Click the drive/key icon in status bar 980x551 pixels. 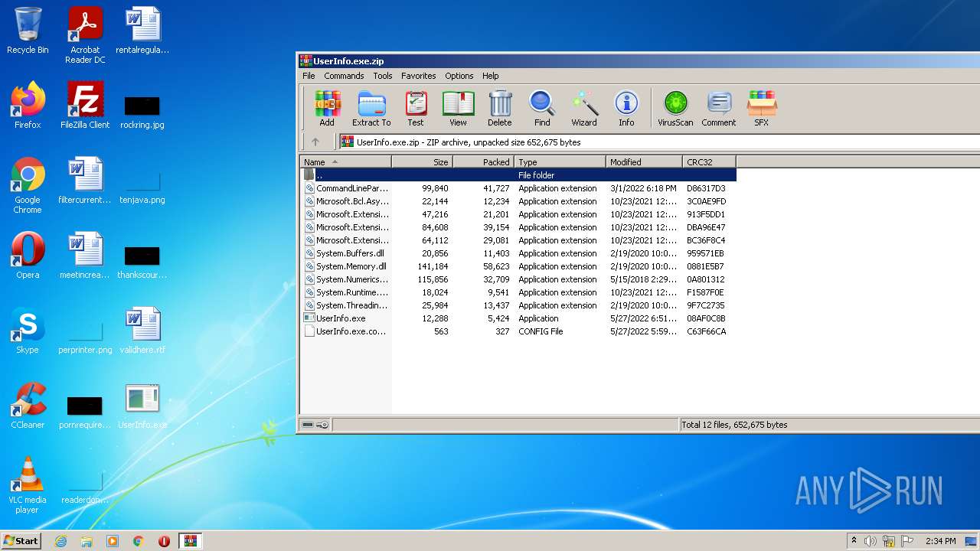[x=315, y=425]
